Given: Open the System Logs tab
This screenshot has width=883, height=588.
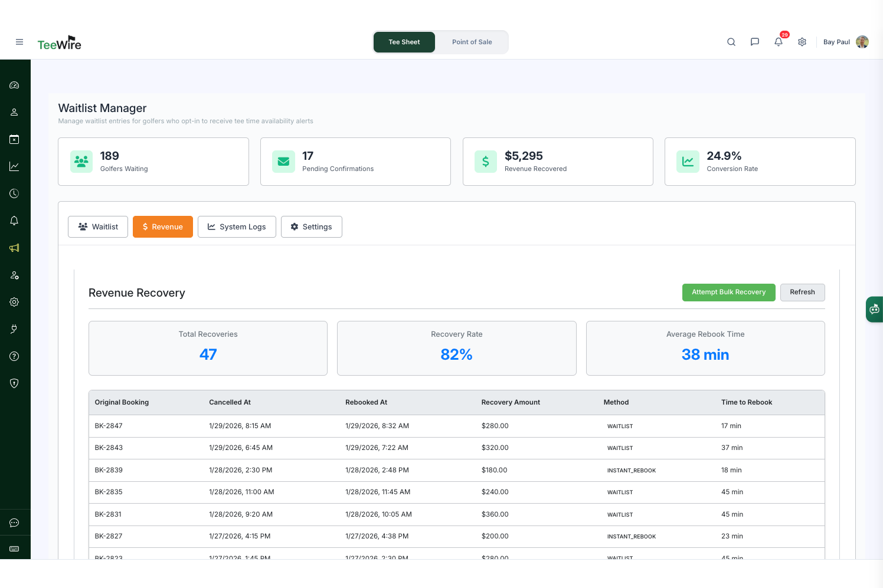Looking at the screenshot, I should pyautogui.click(x=237, y=226).
